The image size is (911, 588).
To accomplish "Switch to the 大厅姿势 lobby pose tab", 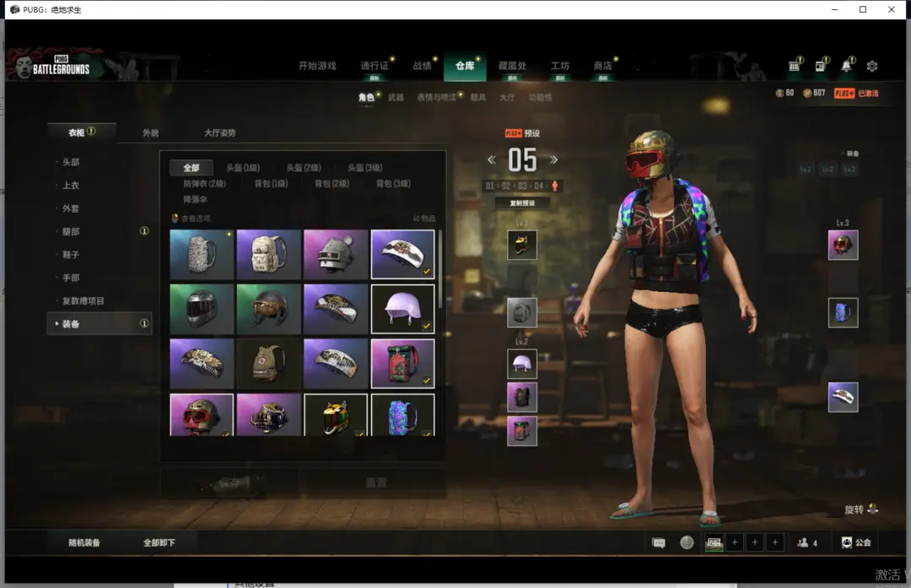I will click(219, 133).
